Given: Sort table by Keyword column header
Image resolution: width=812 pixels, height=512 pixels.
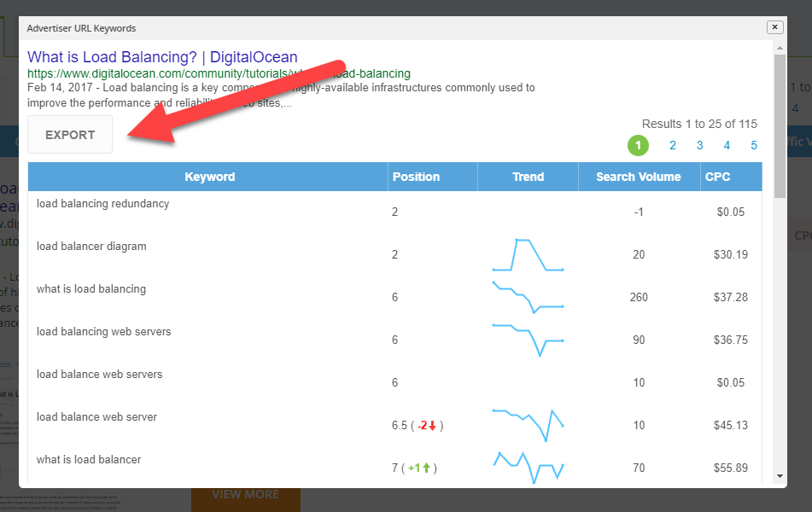Looking at the screenshot, I should (208, 177).
